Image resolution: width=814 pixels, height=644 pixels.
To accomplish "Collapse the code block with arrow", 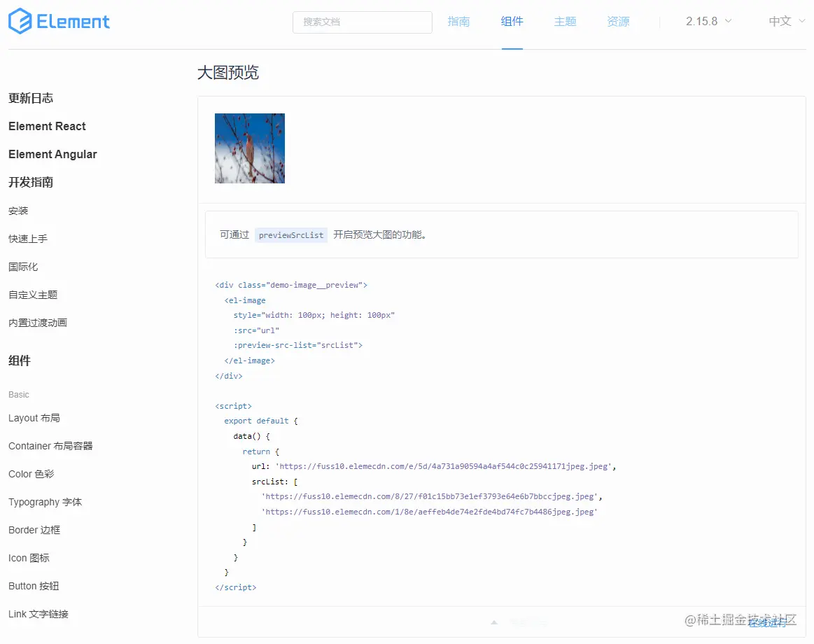I will [x=494, y=622].
